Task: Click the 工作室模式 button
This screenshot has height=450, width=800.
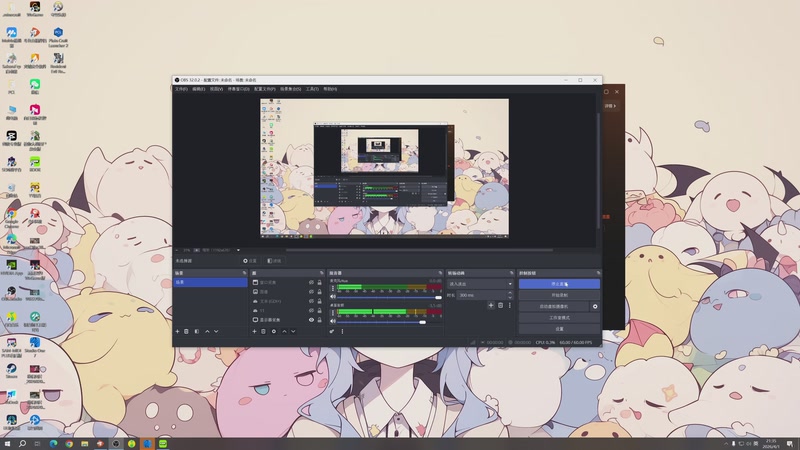Action: [559, 318]
